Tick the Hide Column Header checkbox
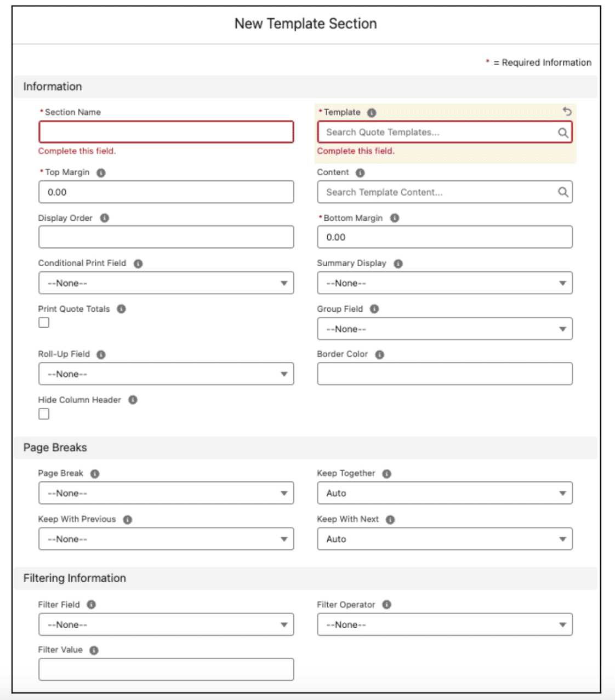615x700 pixels. click(44, 414)
